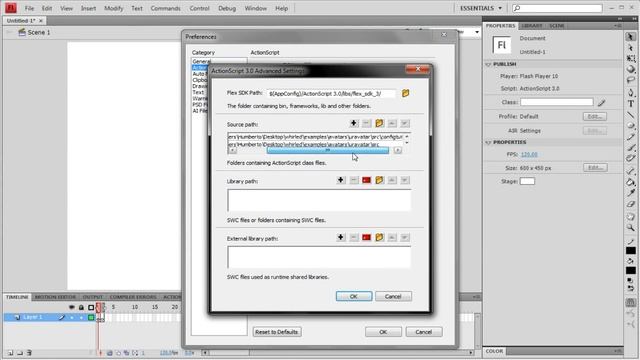Move External library path entry down
Screen dimensions: 640x360
[x=405, y=237]
